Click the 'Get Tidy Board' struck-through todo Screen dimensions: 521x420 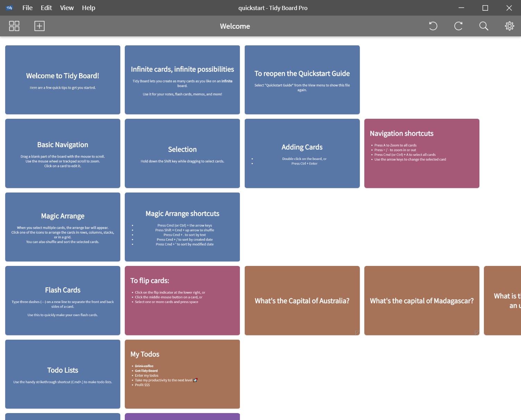[x=146, y=371]
